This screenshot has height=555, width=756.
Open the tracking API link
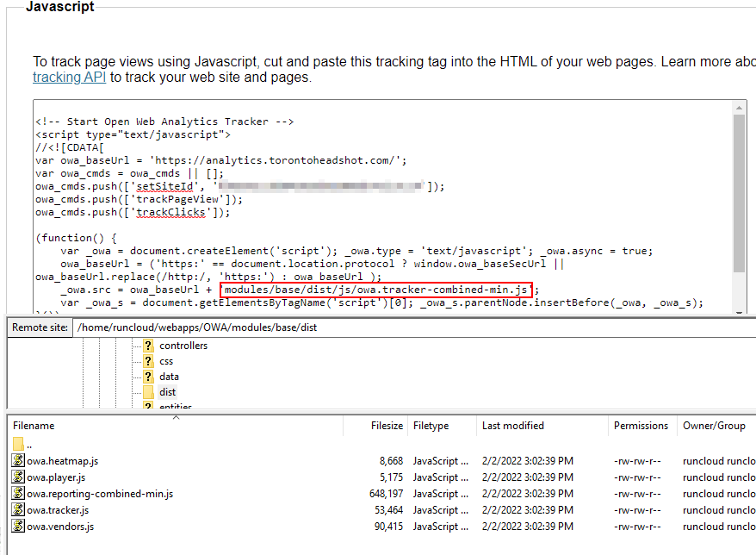click(x=70, y=78)
